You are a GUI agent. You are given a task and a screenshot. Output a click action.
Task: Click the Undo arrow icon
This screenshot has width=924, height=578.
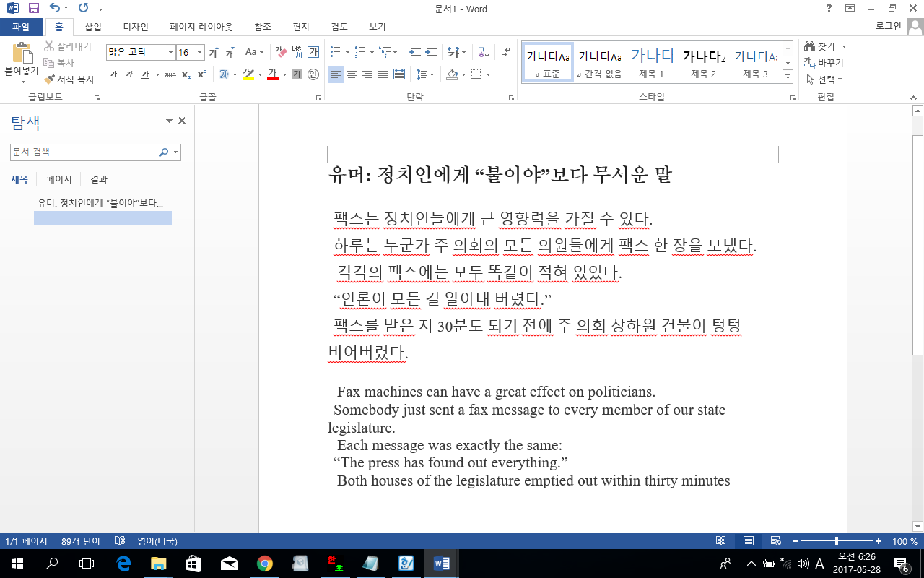pyautogui.click(x=55, y=9)
